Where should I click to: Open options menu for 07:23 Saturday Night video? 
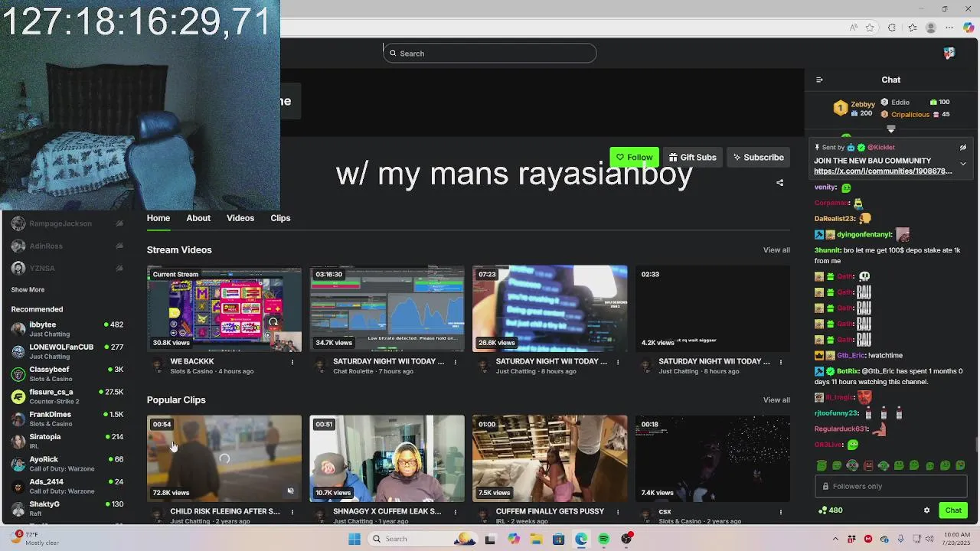coord(618,362)
